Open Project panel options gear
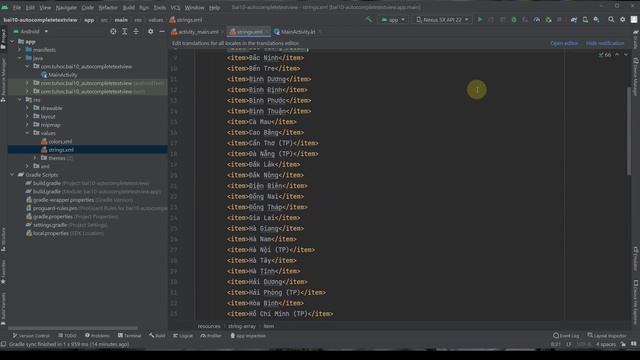This screenshot has width=640, height=360. tap(151, 31)
